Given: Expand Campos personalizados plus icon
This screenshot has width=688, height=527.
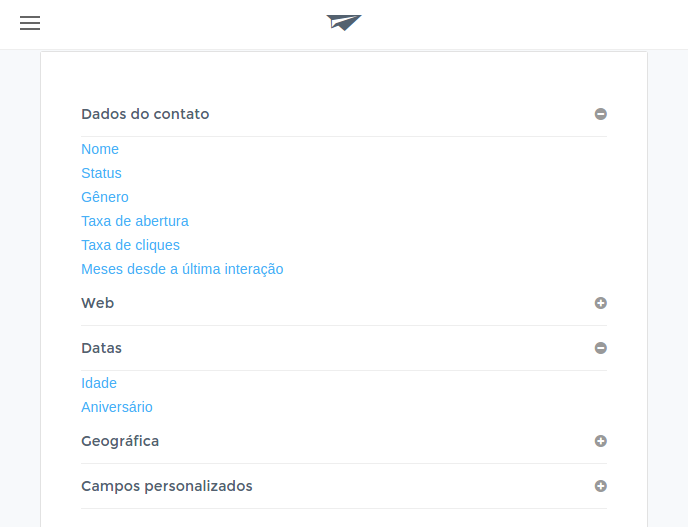Looking at the screenshot, I should pos(601,486).
